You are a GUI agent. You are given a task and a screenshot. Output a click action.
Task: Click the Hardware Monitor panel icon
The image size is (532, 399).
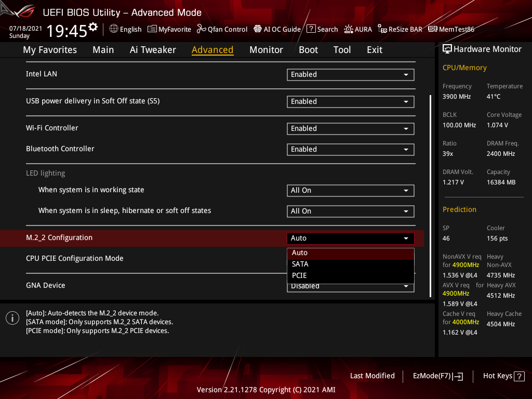click(x=448, y=48)
